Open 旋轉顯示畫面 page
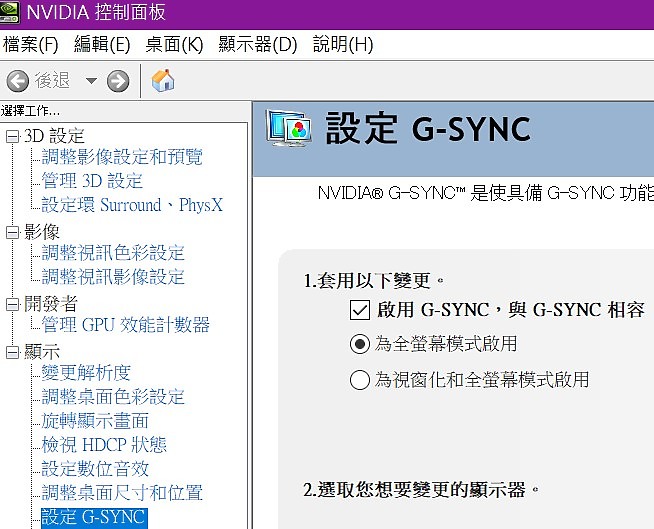Screen dimensions: 654x529 pyautogui.click(x=95, y=421)
